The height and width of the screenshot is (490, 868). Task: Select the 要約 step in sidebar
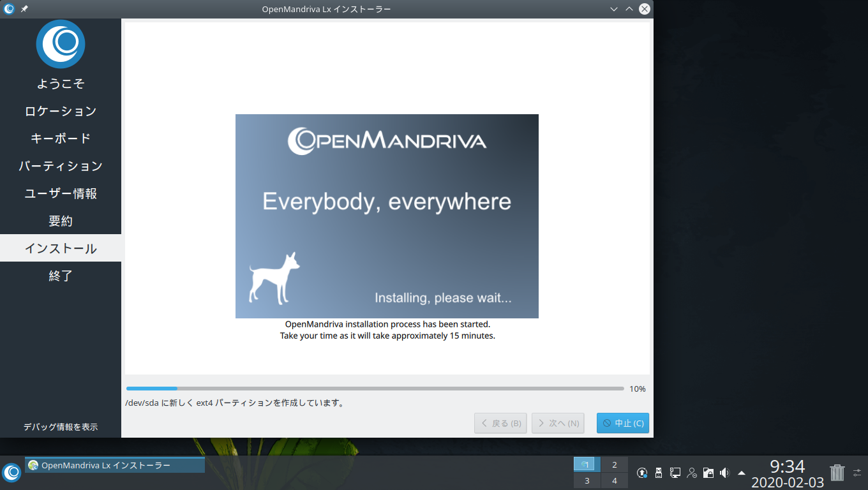pyautogui.click(x=61, y=221)
